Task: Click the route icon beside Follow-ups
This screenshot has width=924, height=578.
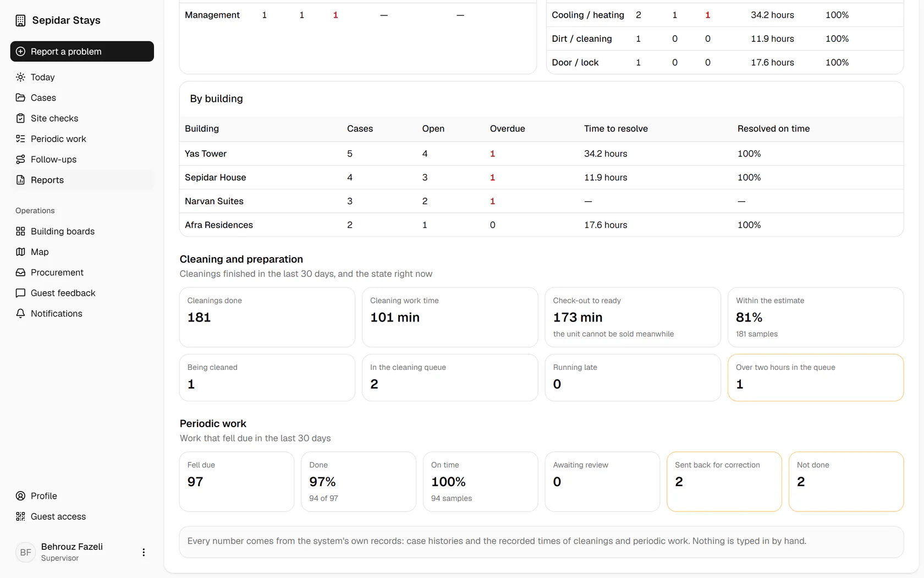Action: coord(20,159)
